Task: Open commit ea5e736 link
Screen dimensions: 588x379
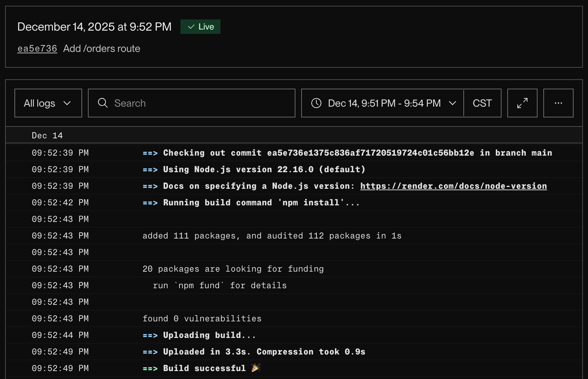Action: 37,48
